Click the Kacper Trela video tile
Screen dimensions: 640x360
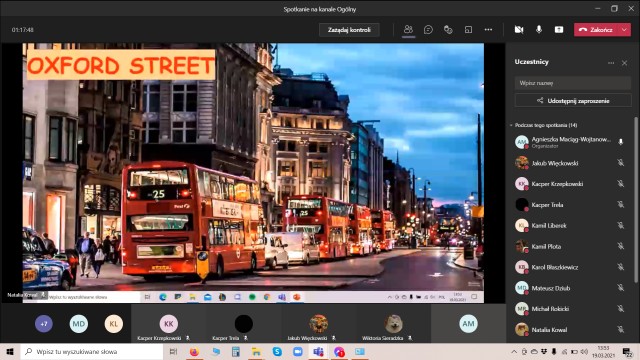point(244,323)
